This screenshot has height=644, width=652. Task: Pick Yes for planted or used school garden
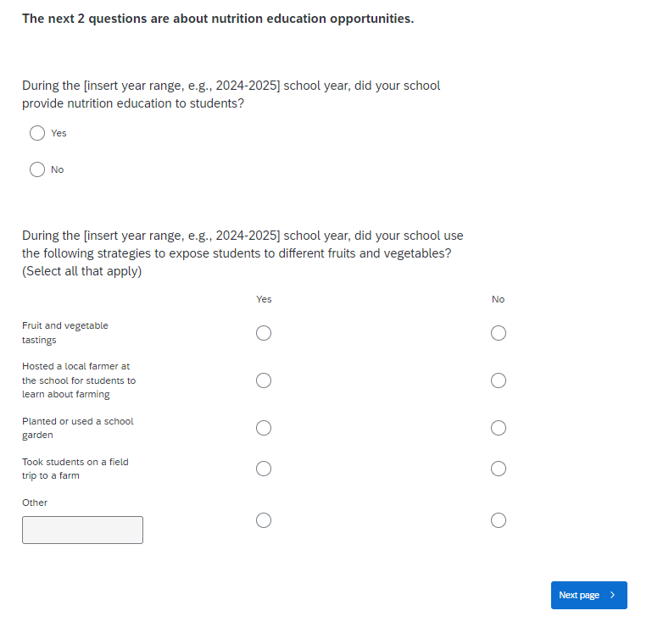[264, 428]
